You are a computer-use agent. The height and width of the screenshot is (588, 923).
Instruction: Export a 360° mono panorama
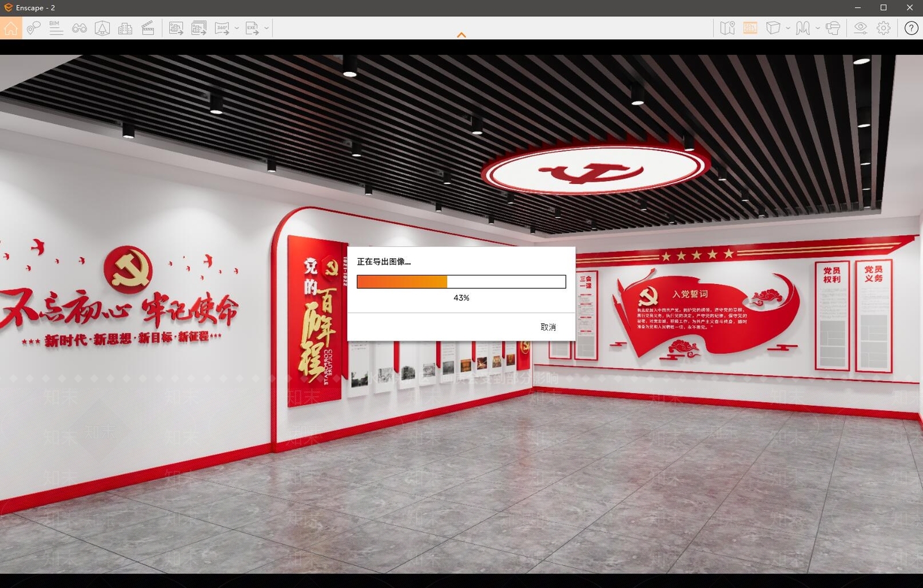click(x=222, y=28)
